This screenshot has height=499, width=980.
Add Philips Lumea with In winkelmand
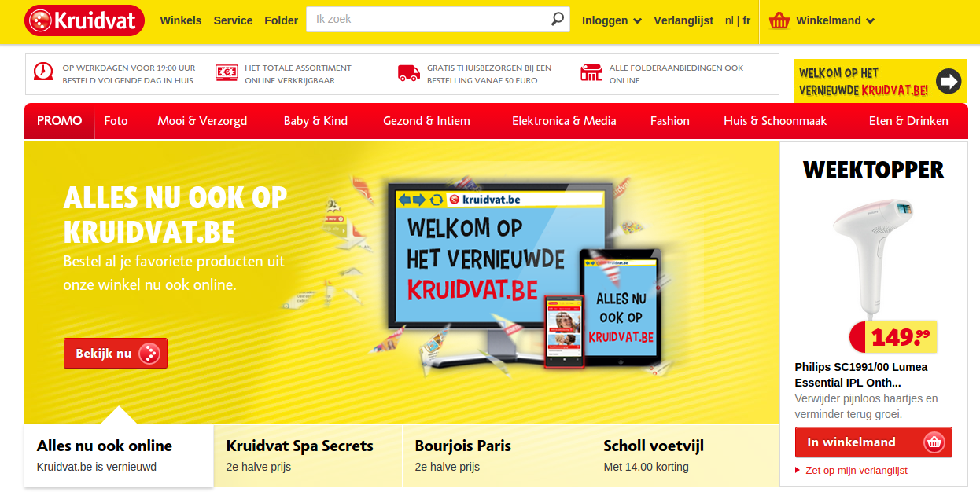click(873, 442)
